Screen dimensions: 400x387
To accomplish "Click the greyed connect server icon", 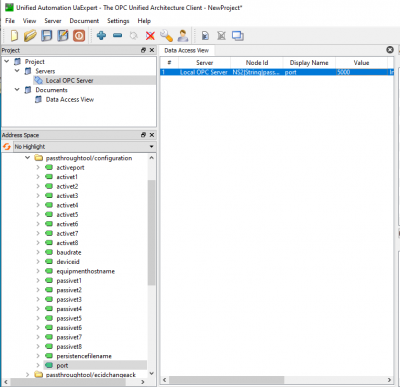I will coord(134,35).
